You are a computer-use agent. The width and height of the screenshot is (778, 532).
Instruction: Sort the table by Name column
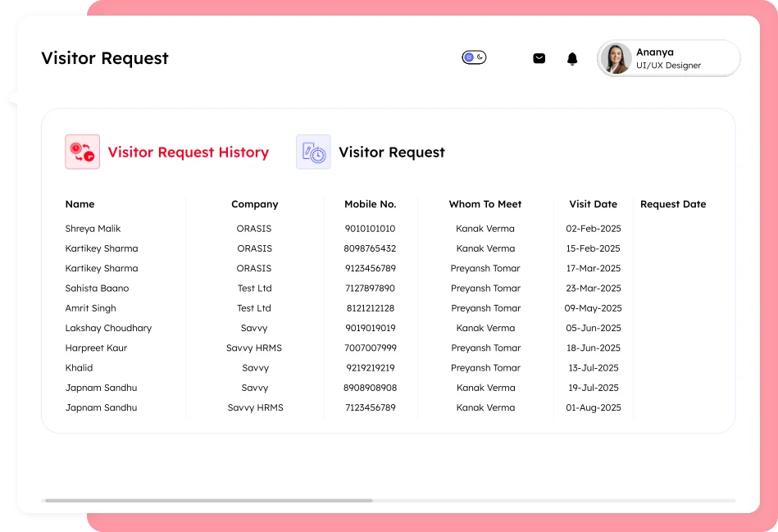[79, 203]
